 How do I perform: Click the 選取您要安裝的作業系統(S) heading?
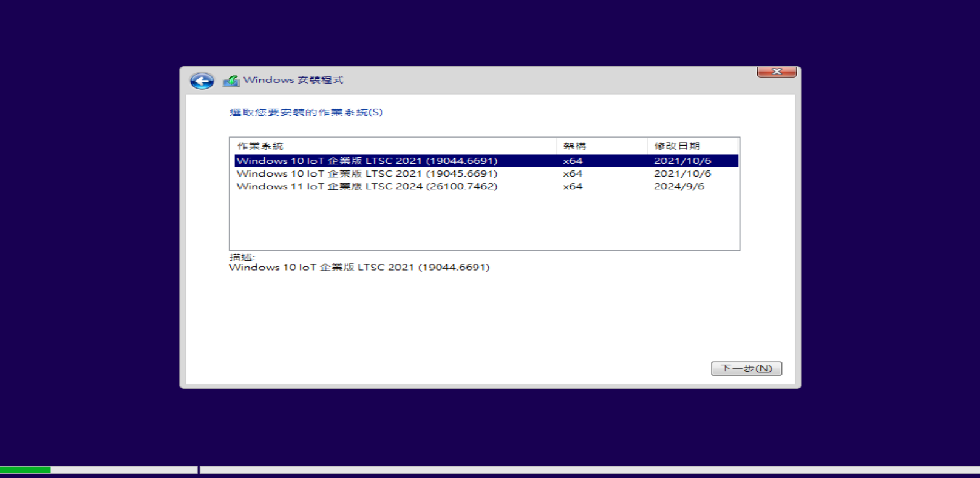click(306, 112)
